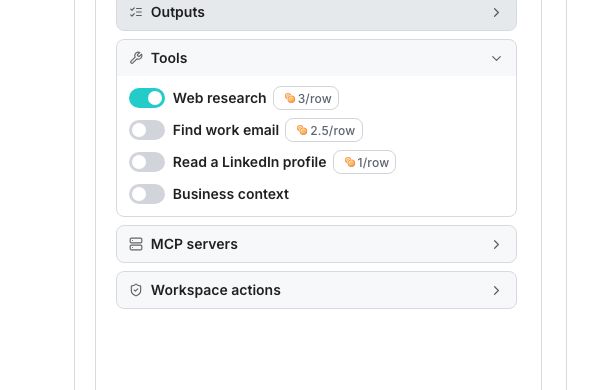Expand the Workspace actions chevron
Screen dimensions: 610x390
pyautogui.click(x=496, y=290)
